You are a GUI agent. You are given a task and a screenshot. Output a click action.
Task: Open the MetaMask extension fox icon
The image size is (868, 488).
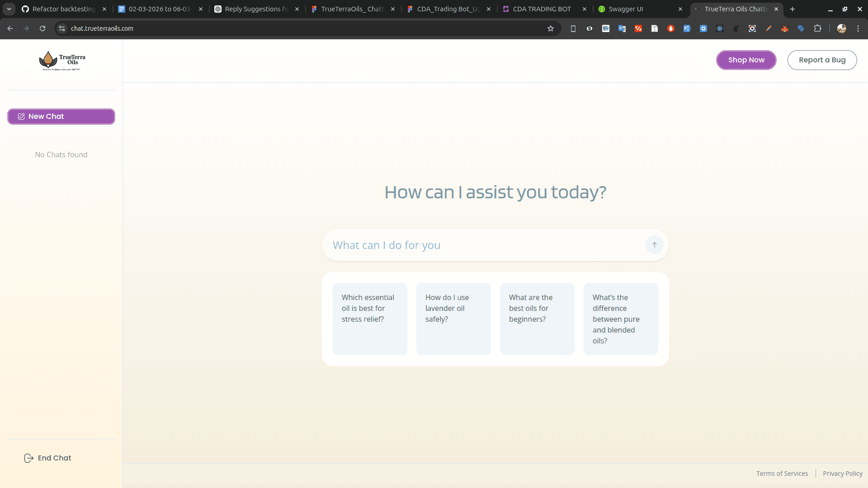pos(785,28)
